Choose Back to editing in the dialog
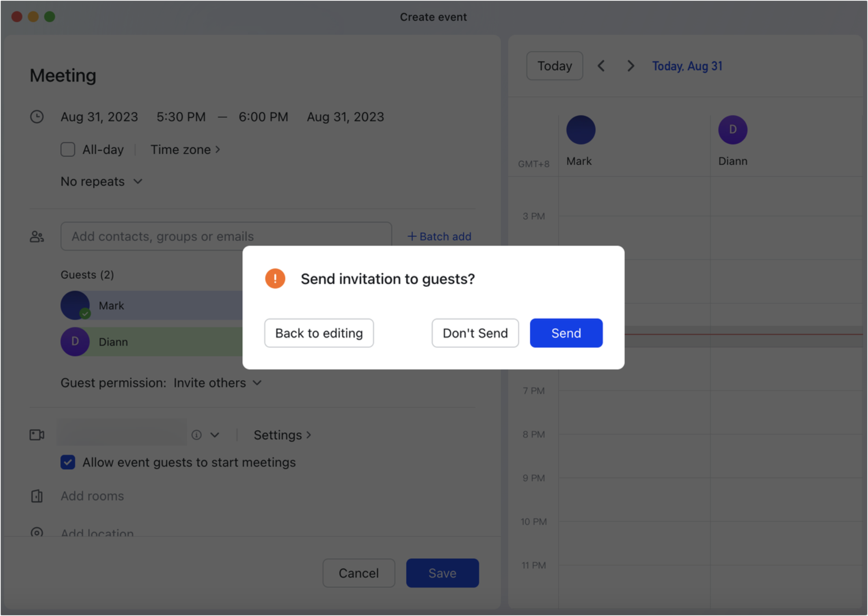The height and width of the screenshot is (616, 868). (x=319, y=333)
